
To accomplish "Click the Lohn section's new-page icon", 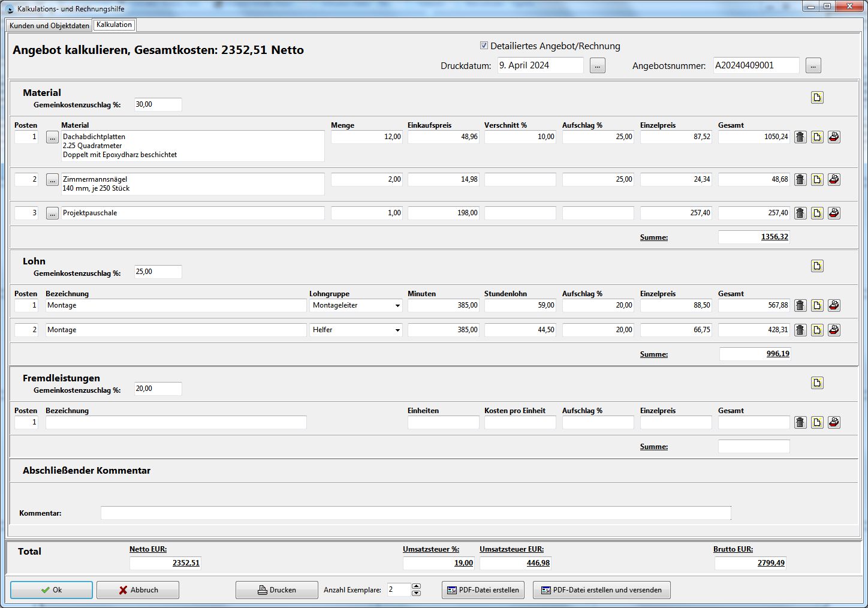I will [817, 266].
